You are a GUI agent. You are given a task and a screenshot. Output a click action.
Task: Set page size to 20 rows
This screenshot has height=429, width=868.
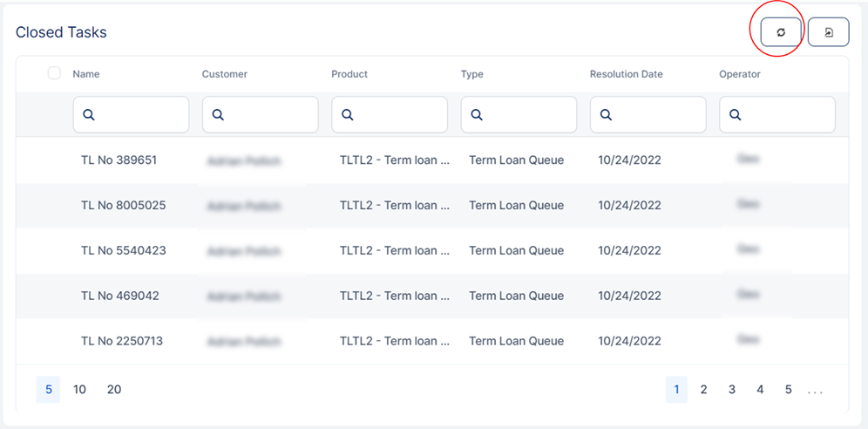pyautogui.click(x=114, y=390)
